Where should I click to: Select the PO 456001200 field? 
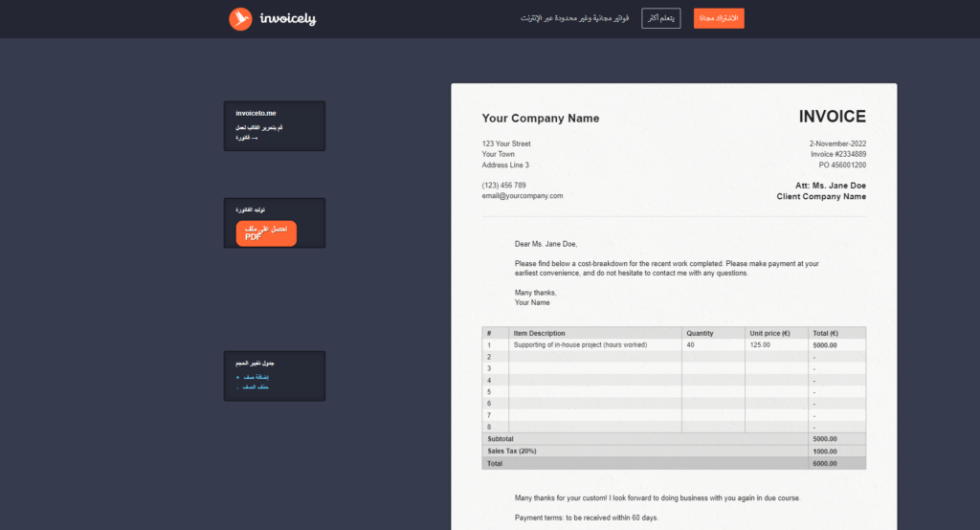click(842, 166)
